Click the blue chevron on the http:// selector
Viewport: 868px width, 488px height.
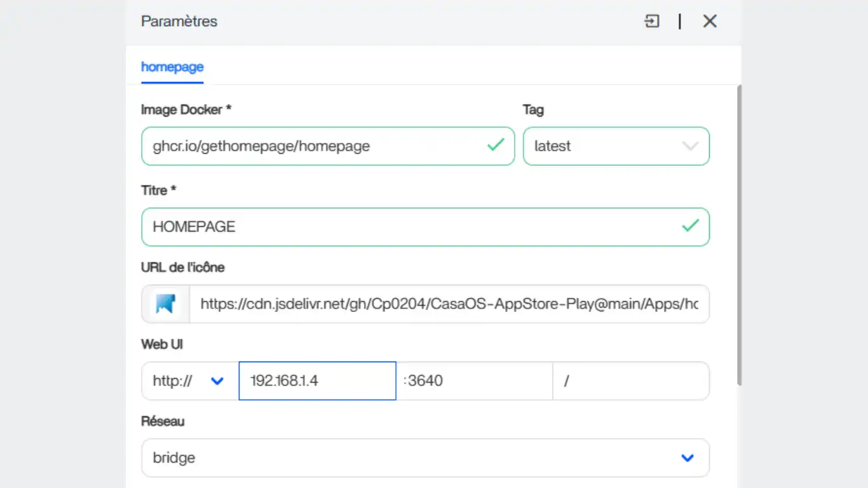(x=217, y=381)
